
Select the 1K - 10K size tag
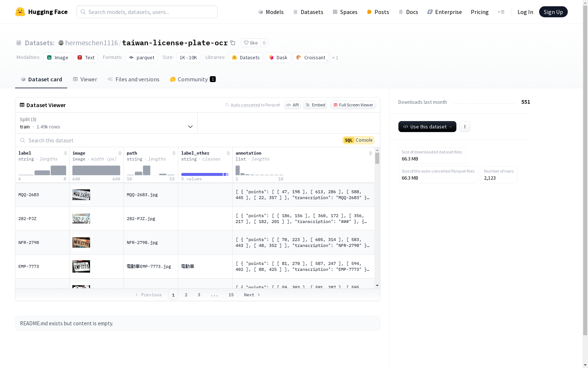[188, 57]
